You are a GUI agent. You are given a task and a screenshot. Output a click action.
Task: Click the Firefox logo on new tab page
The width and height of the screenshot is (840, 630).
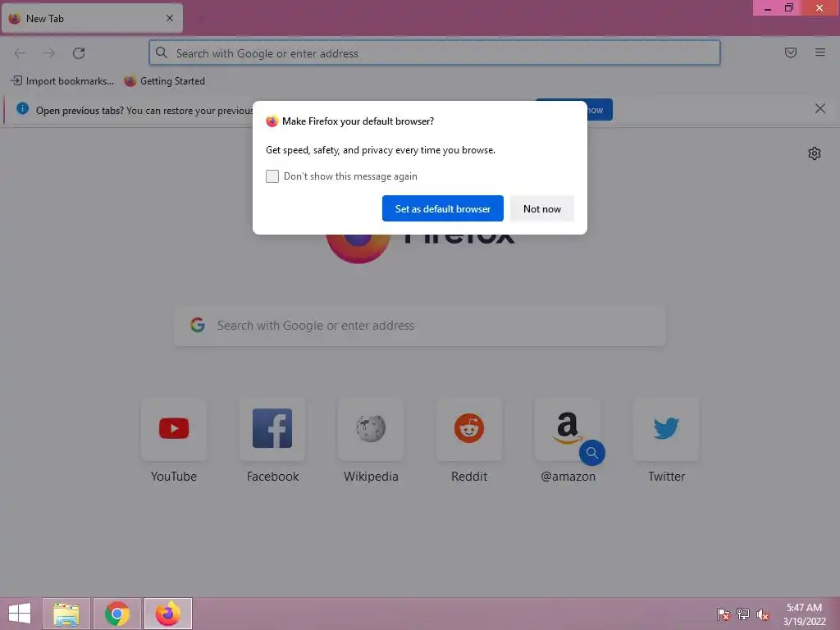pos(358,249)
